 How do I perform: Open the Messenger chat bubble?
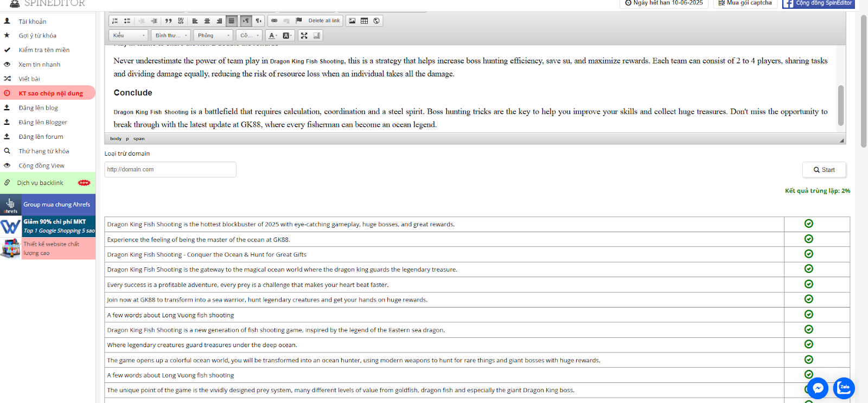[x=818, y=388]
